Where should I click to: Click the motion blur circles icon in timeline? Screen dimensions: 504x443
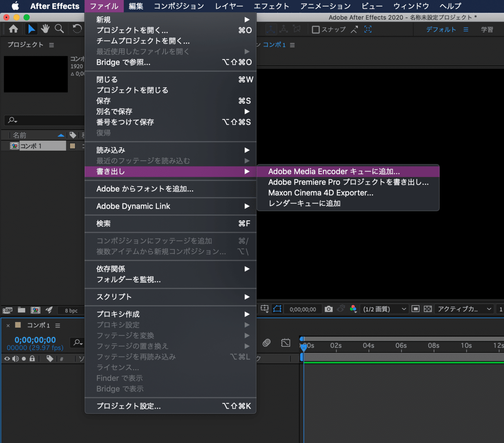point(267,343)
